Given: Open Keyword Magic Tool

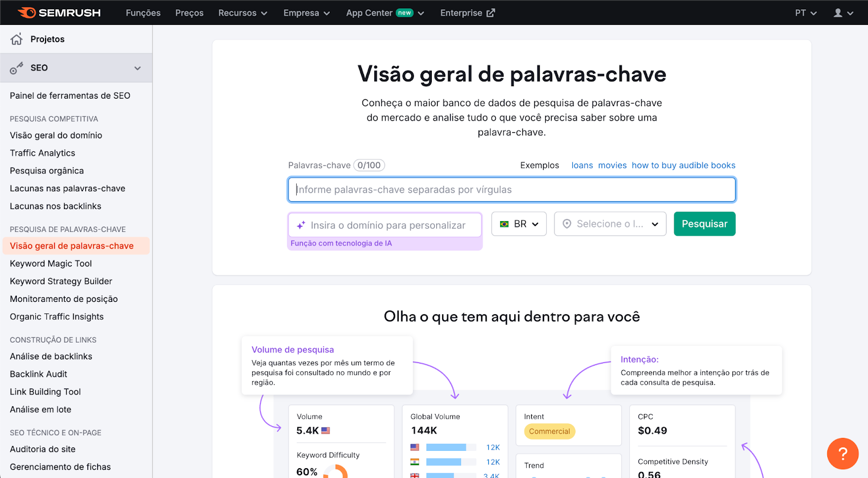Looking at the screenshot, I should click(x=51, y=263).
